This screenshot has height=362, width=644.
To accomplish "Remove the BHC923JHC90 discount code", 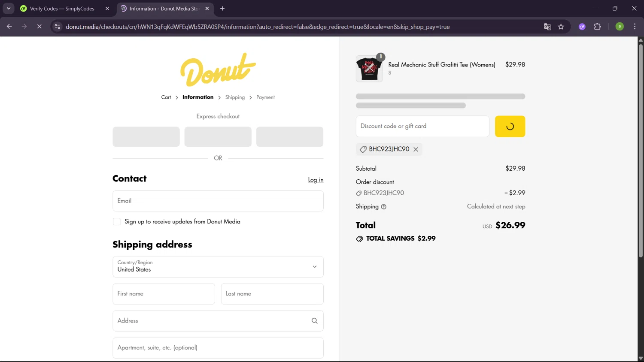I will click(x=416, y=149).
